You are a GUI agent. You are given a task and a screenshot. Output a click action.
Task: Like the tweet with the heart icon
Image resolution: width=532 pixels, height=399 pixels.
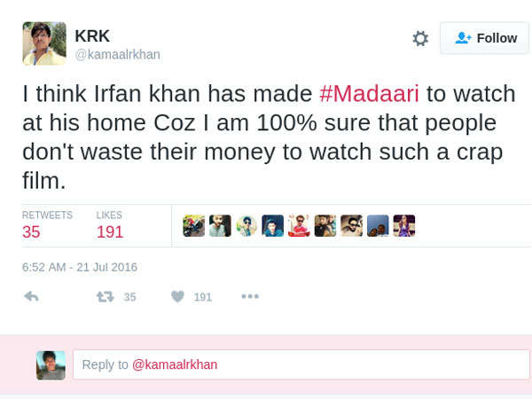(177, 296)
